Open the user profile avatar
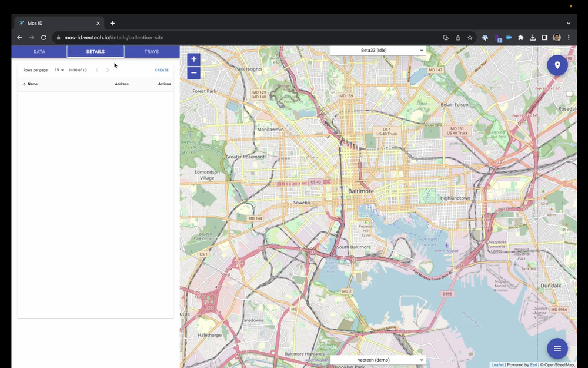The width and height of the screenshot is (588, 368). click(557, 38)
